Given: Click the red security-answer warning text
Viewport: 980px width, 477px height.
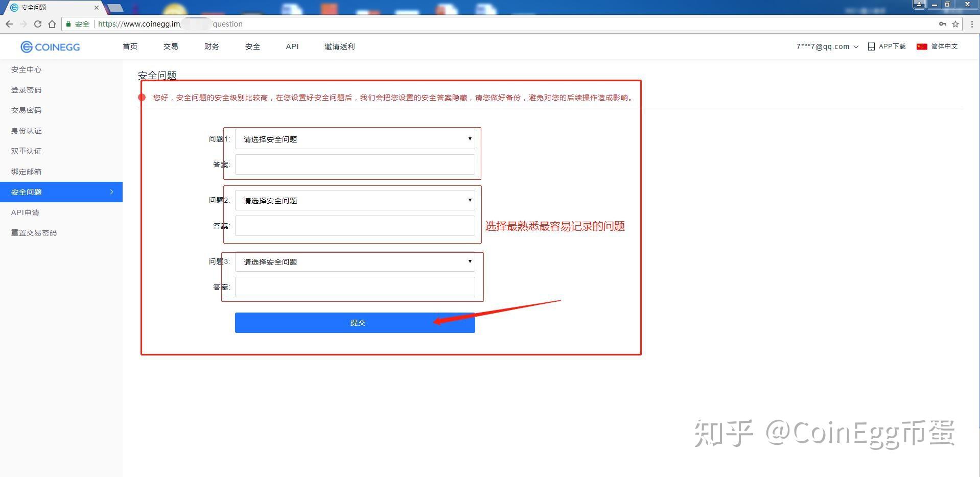Looking at the screenshot, I should 393,98.
